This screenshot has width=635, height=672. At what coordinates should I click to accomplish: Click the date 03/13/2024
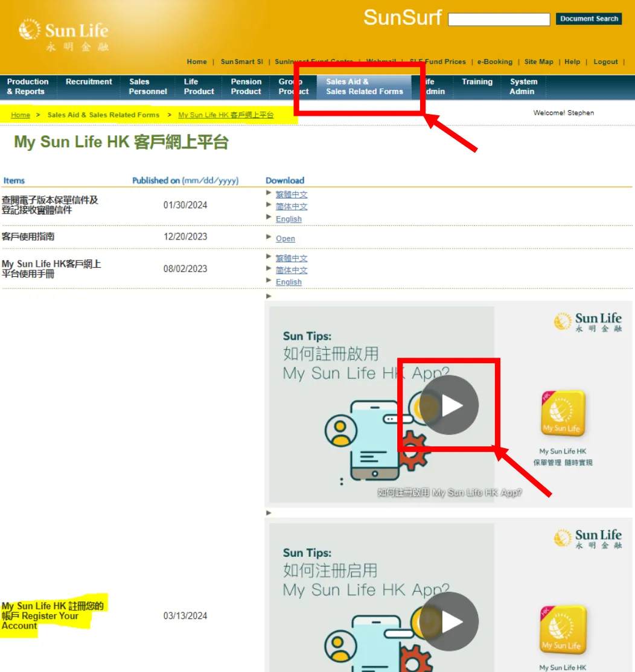click(185, 616)
